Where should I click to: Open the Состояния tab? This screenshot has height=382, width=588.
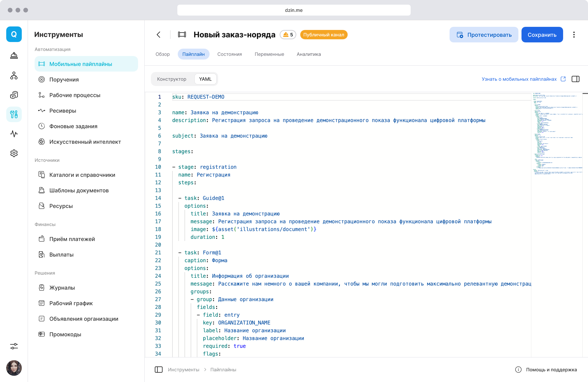tap(229, 54)
